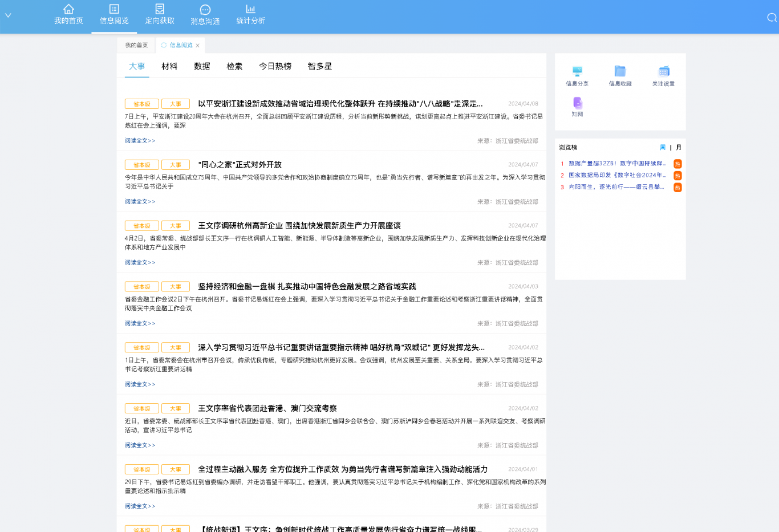Click 阅读全文 under 唱好杭甬"双城记" article

pos(140,384)
